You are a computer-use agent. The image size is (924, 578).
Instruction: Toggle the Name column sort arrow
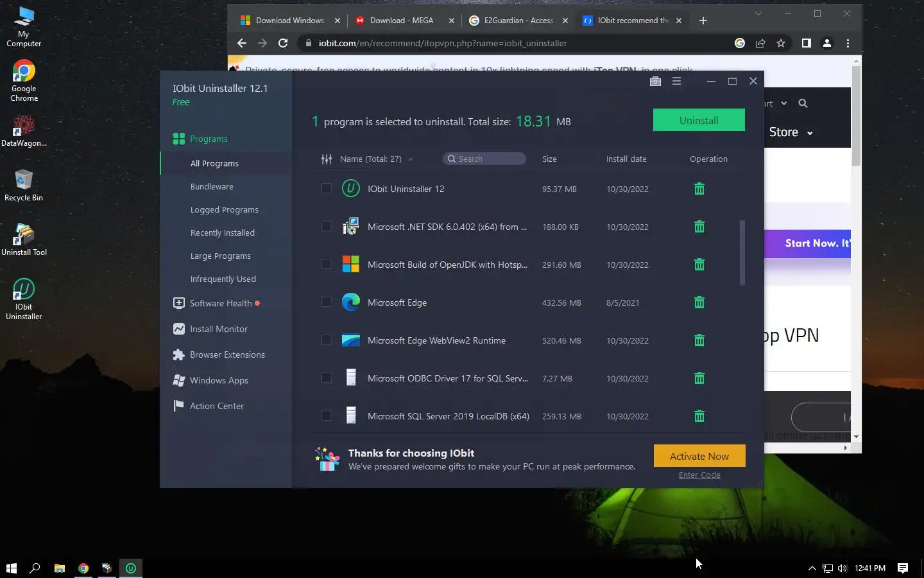411,159
